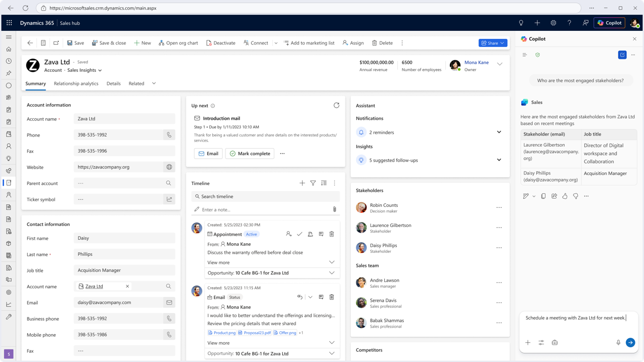Open the help question mark icon

pos(569,23)
